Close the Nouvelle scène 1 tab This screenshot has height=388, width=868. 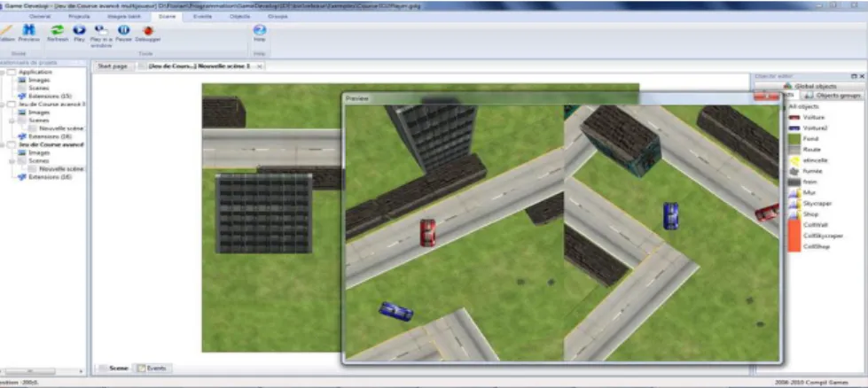(259, 66)
